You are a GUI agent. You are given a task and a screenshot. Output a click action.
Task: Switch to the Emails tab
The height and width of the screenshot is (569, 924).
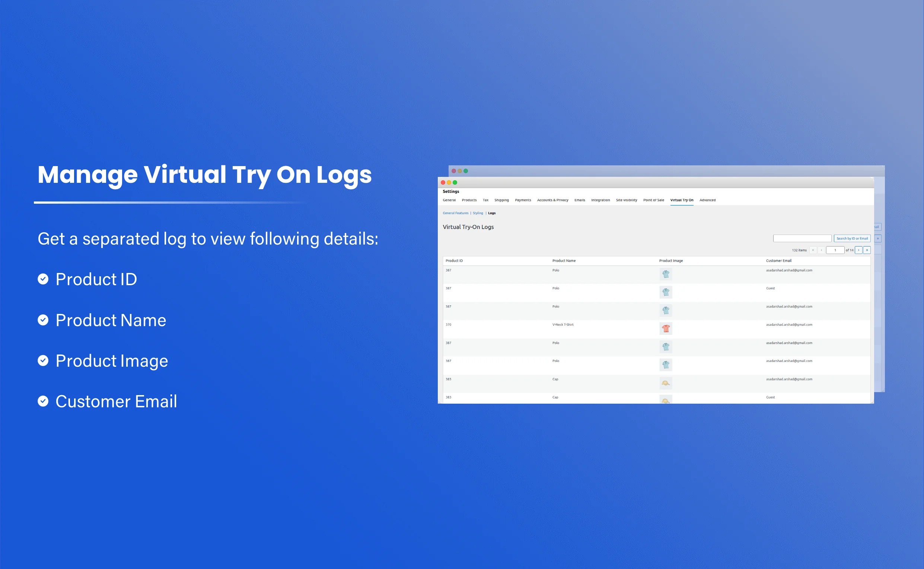coord(580,200)
